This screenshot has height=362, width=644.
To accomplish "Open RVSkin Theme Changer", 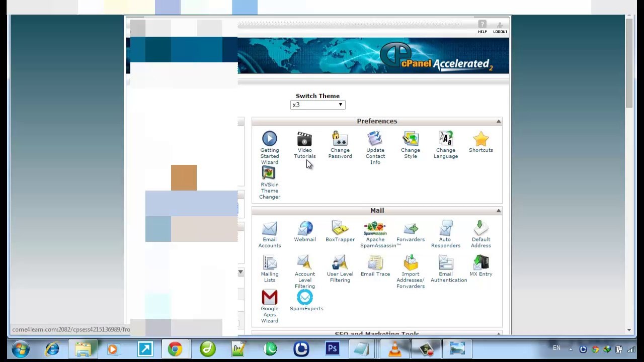I will [269, 183].
